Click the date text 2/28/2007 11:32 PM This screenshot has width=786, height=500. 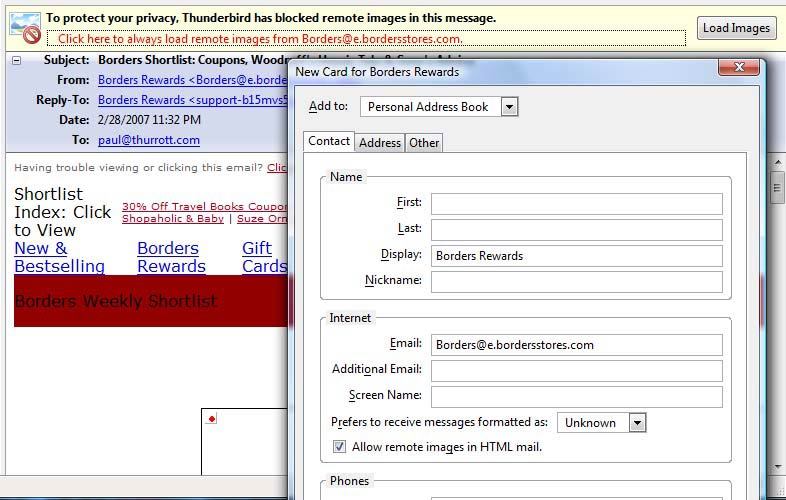(149, 120)
